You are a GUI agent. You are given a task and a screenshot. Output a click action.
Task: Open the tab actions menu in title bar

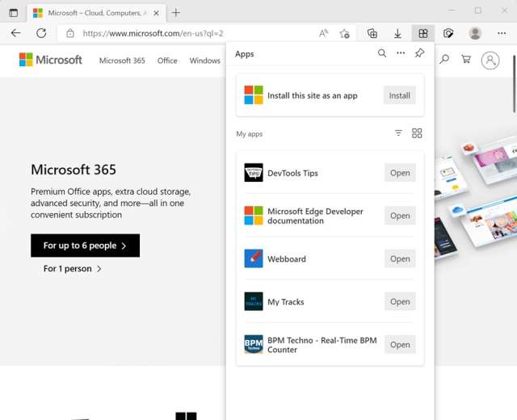point(13,13)
